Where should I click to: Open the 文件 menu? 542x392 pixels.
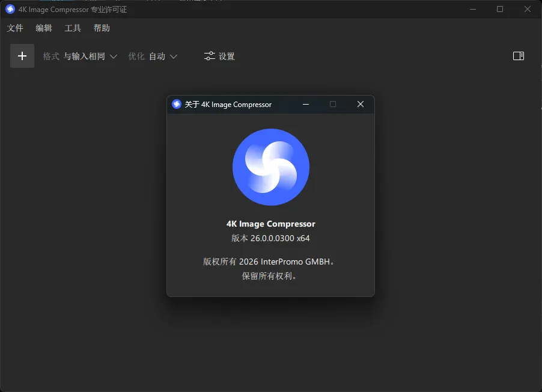coord(15,28)
